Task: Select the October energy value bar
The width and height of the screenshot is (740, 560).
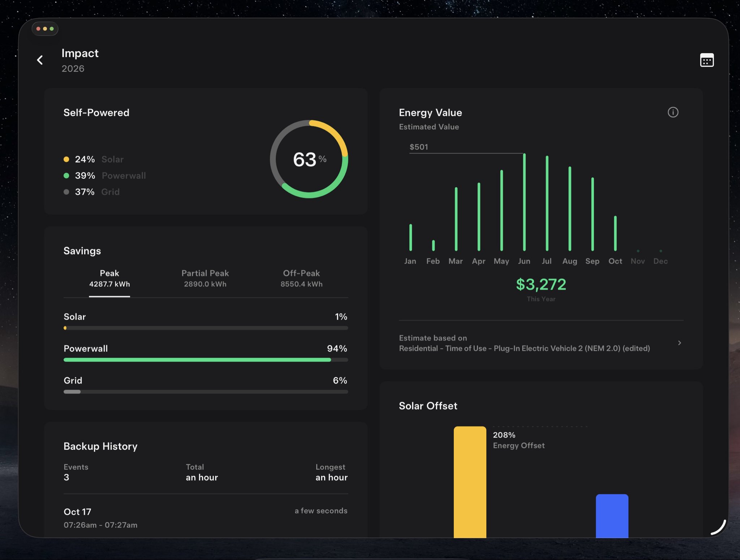Action: pyautogui.click(x=615, y=233)
